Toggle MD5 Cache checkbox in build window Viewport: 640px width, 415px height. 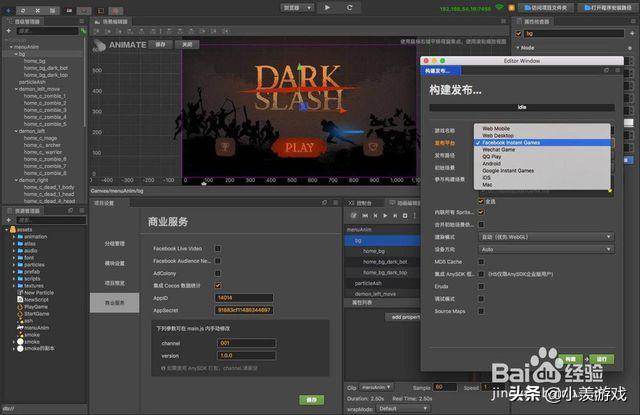coord(481,262)
